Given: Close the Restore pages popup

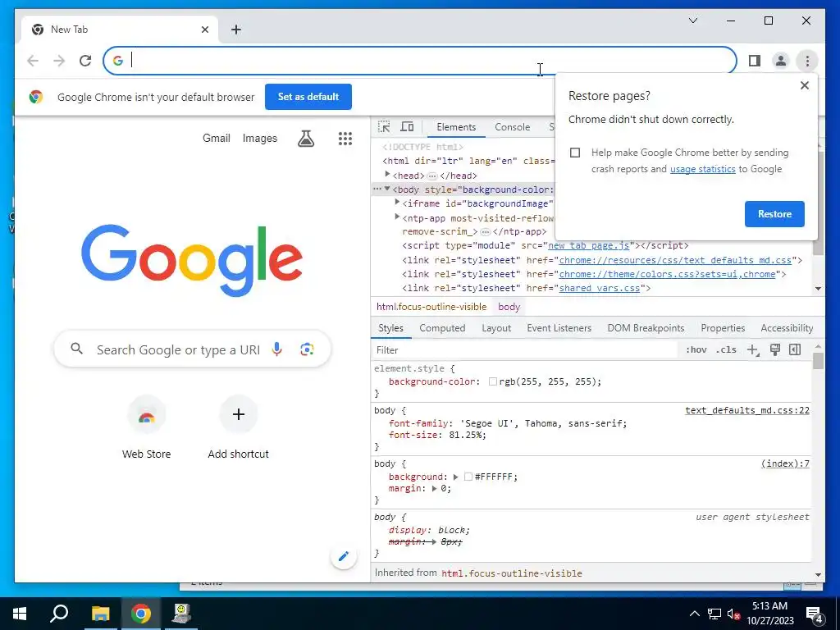Looking at the screenshot, I should 804,85.
